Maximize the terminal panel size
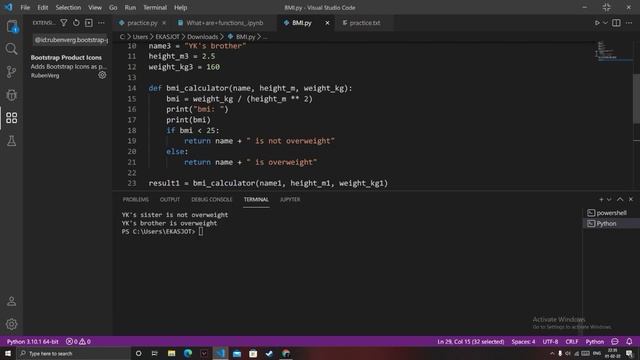 620,199
